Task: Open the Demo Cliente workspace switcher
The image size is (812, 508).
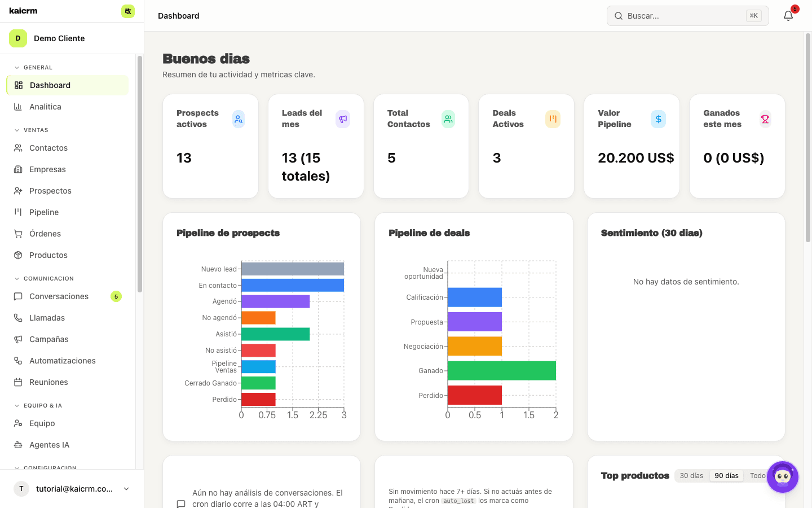Action: click(x=72, y=38)
